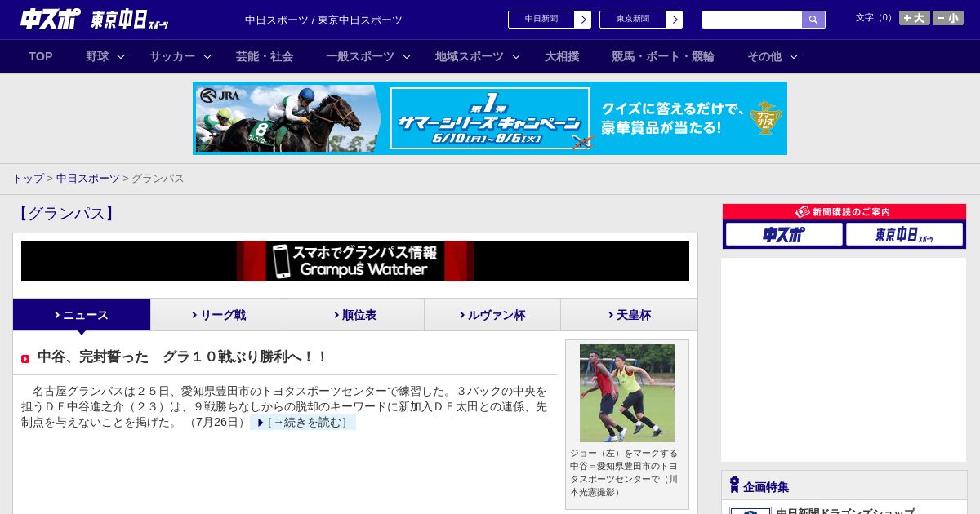Switch to the リーグ戦 tab
The width and height of the screenshot is (980, 514).
pos(219,315)
